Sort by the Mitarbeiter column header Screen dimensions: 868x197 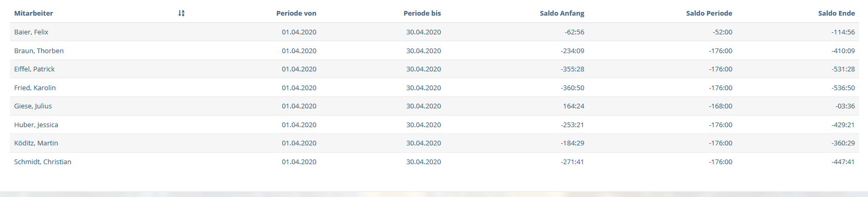pyautogui.click(x=33, y=13)
